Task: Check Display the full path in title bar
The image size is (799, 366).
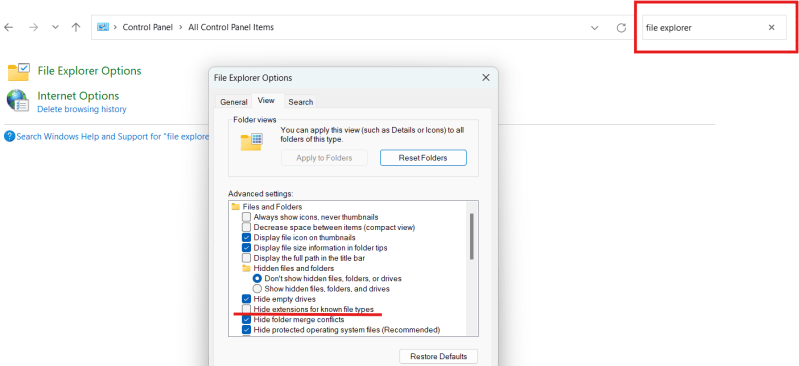Action: click(247, 258)
